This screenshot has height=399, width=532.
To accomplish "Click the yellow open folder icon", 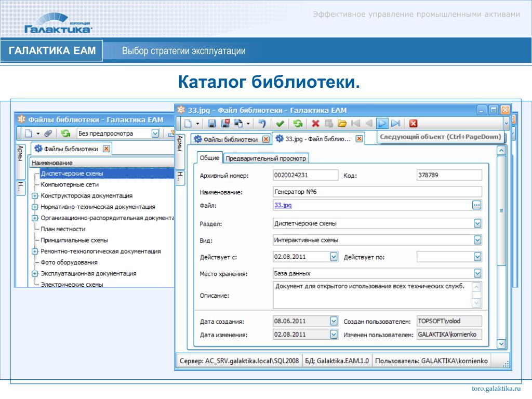I will [x=342, y=124].
